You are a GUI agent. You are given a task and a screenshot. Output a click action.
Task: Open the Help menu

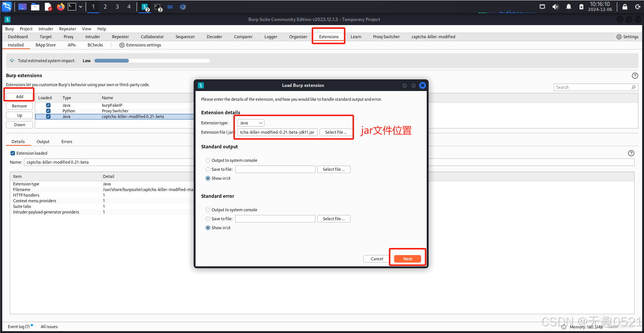[102, 29]
